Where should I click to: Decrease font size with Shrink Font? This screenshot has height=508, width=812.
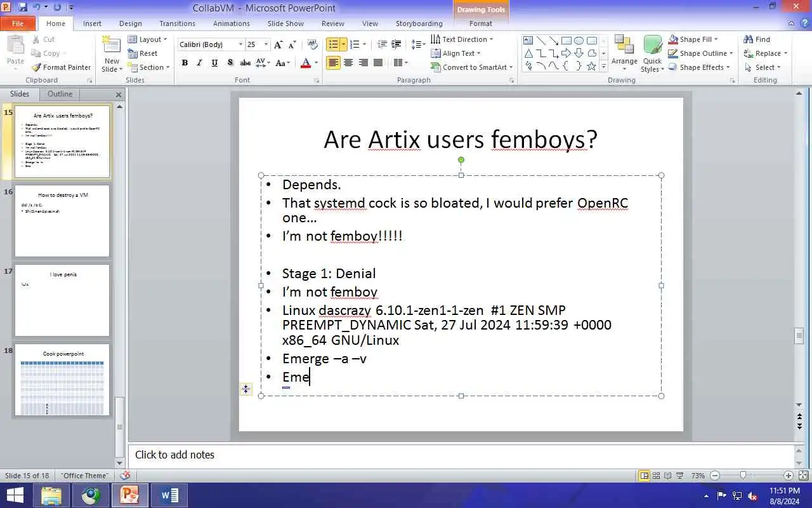click(292, 44)
